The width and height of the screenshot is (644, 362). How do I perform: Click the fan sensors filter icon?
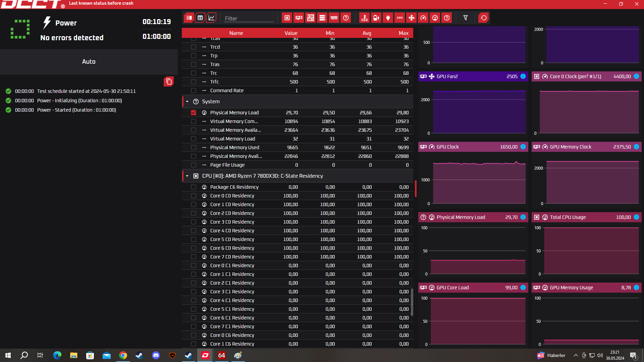(411, 18)
